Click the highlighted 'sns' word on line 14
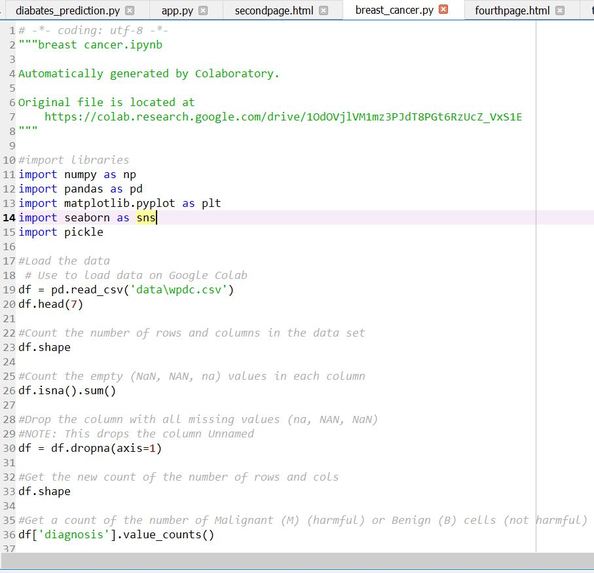The image size is (594, 573). pyautogui.click(x=146, y=218)
